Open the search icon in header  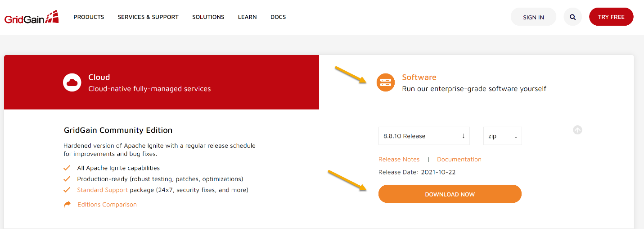[572, 17]
